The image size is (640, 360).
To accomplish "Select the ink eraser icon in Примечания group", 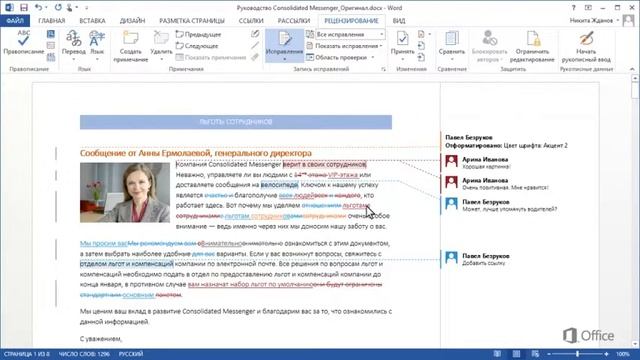I will (255, 57).
